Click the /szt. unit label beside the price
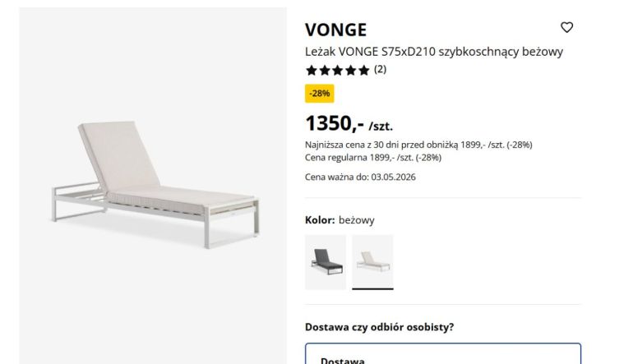Screen dimensions: 624x364 click(381, 127)
